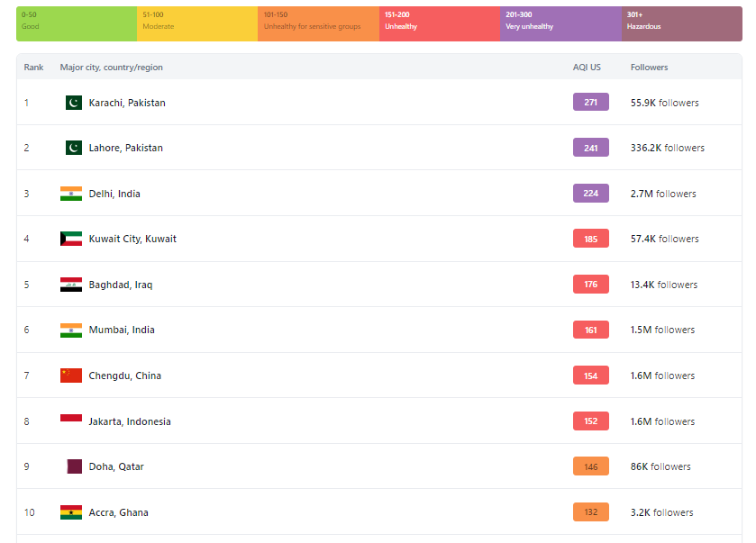Open the Karachi, Pakistan city link
Viewport: 756px width, 543px height.
[x=127, y=103]
